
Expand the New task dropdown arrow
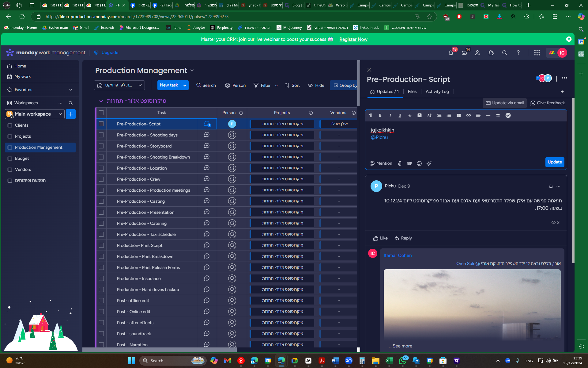click(x=185, y=85)
